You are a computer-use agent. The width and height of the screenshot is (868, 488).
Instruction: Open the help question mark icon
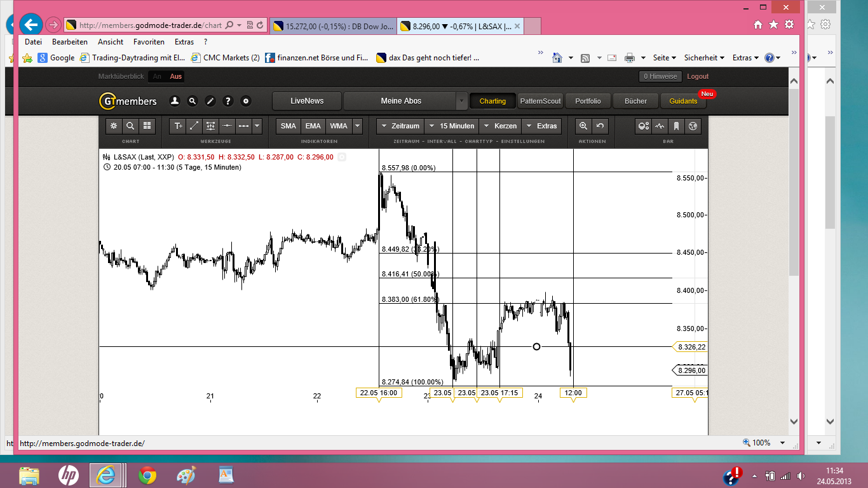coord(228,101)
